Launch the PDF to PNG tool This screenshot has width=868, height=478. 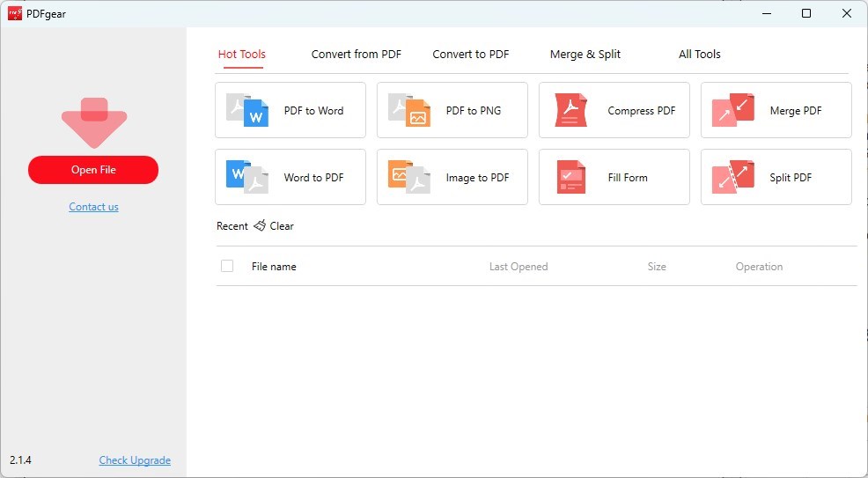tap(452, 111)
